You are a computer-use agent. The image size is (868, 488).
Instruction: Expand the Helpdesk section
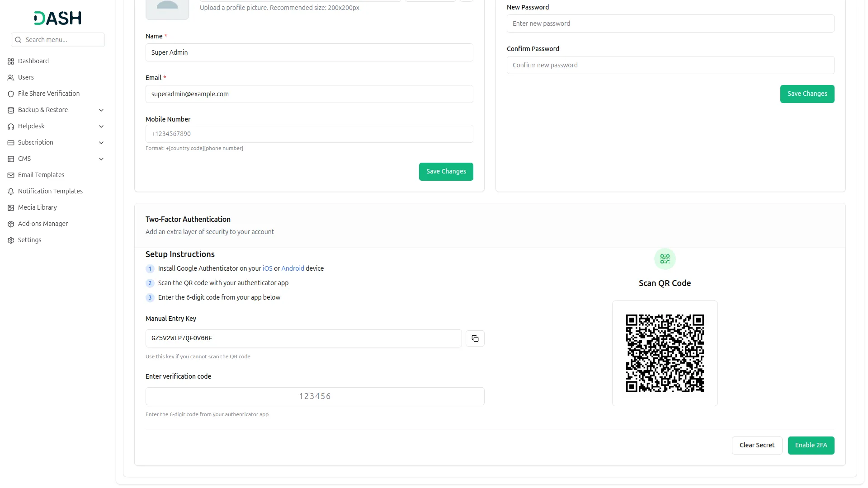click(x=101, y=126)
